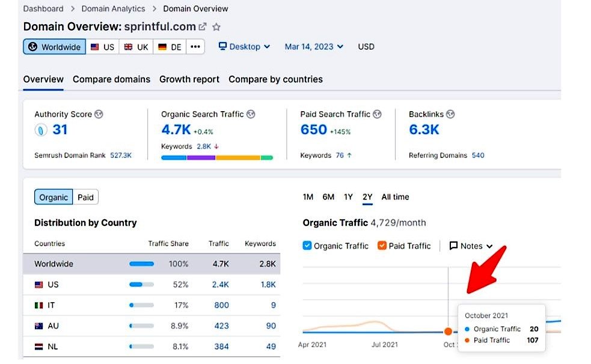Select 2Y time range
Screen dimensions: 591x364
click(x=367, y=197)
